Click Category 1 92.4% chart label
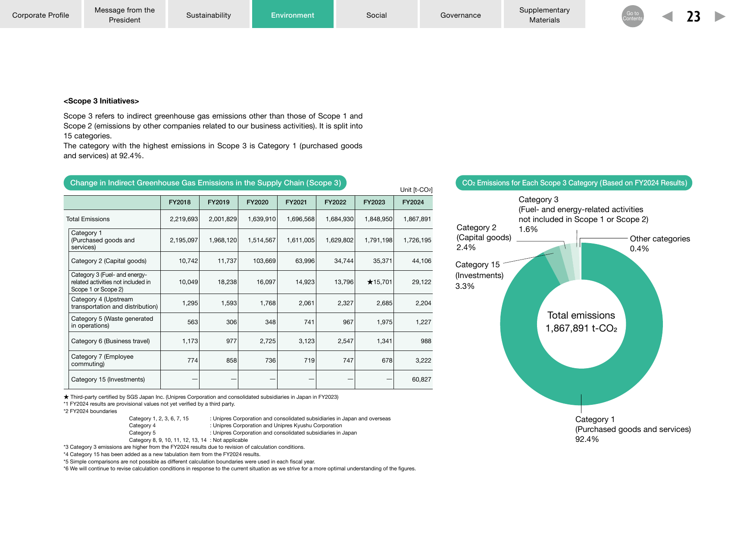 pyautogui.click(x=633, y=429)
